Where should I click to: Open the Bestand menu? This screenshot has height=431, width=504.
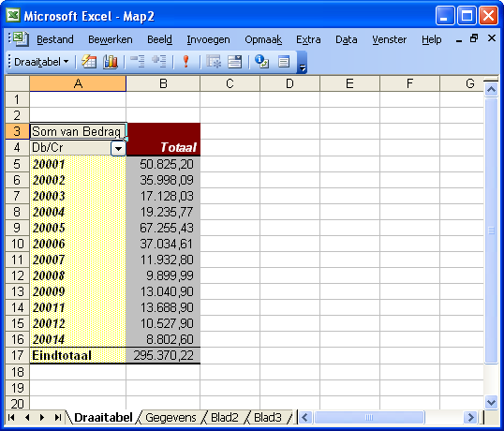55,39
